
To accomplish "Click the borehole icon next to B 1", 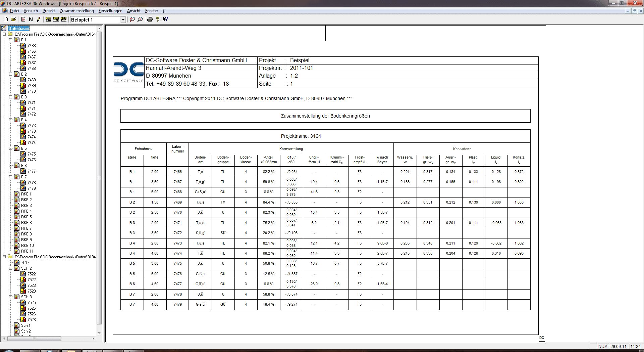I will point(17,40).
